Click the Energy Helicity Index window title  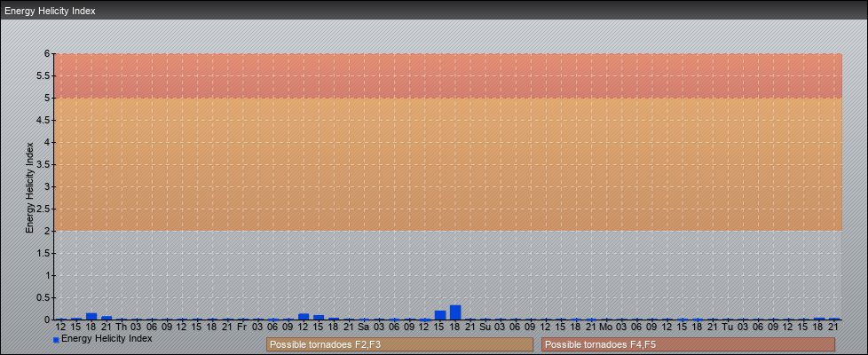pyautogui.click(x=51, y=11)
